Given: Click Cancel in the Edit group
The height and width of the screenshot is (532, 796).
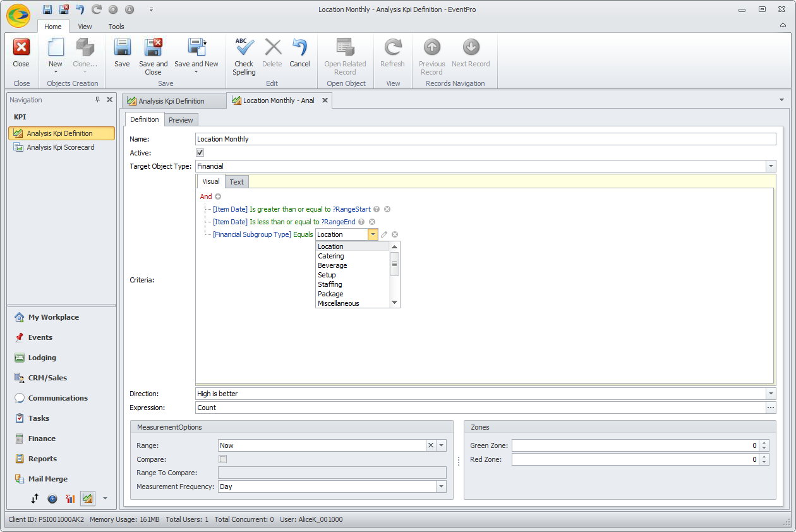Looking at the screenshot, I should [x=299, y=53].
